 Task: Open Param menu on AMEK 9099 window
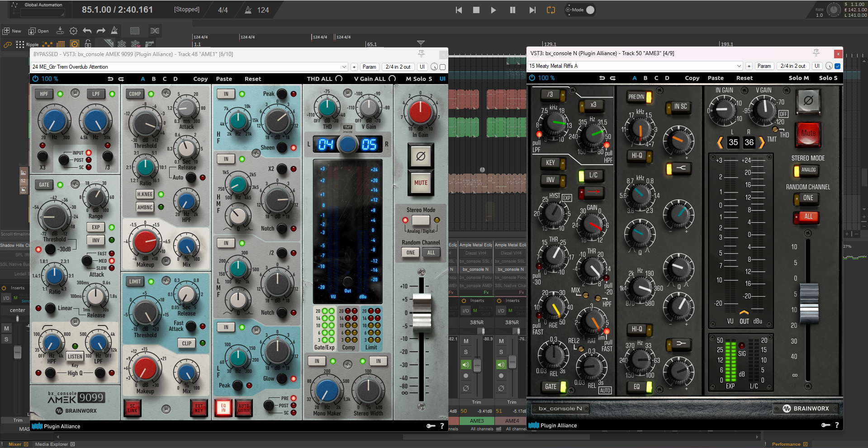click(369, 67)
